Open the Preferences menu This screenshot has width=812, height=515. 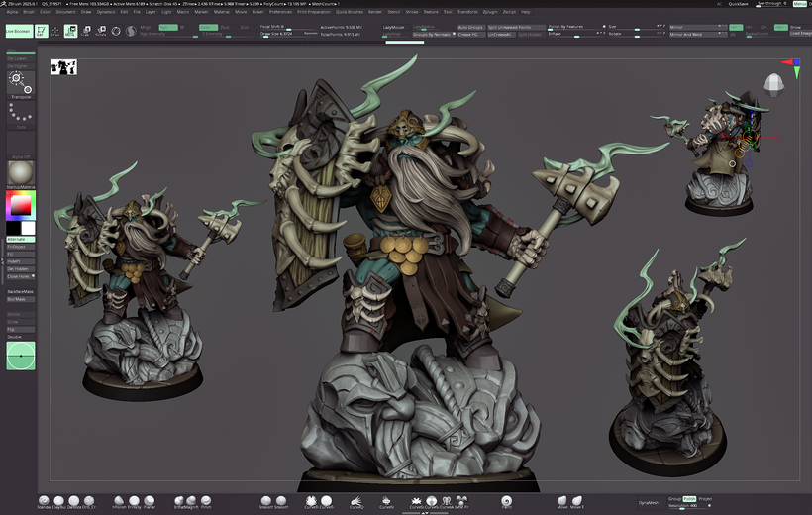pyautogui.click(x=280, y=12)
